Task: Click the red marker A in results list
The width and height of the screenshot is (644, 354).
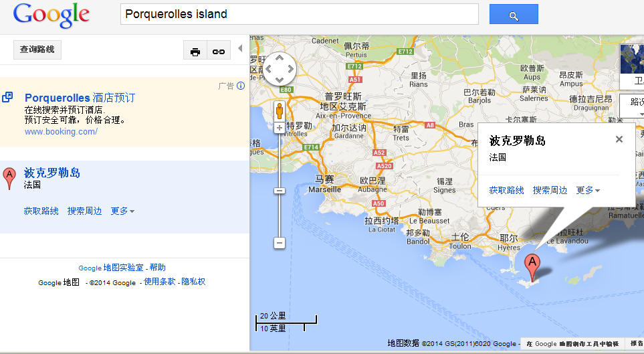Action: tap(9, 178)
